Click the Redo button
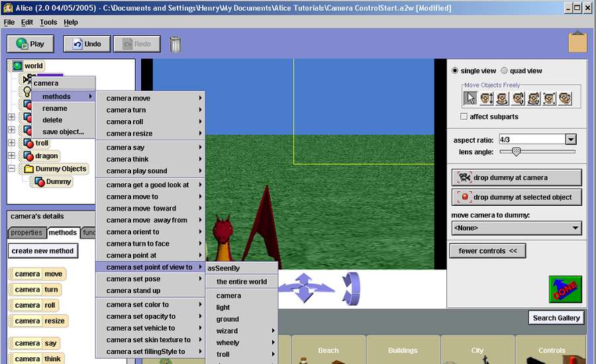Screen dimensions: 596x364 [137, 44]
